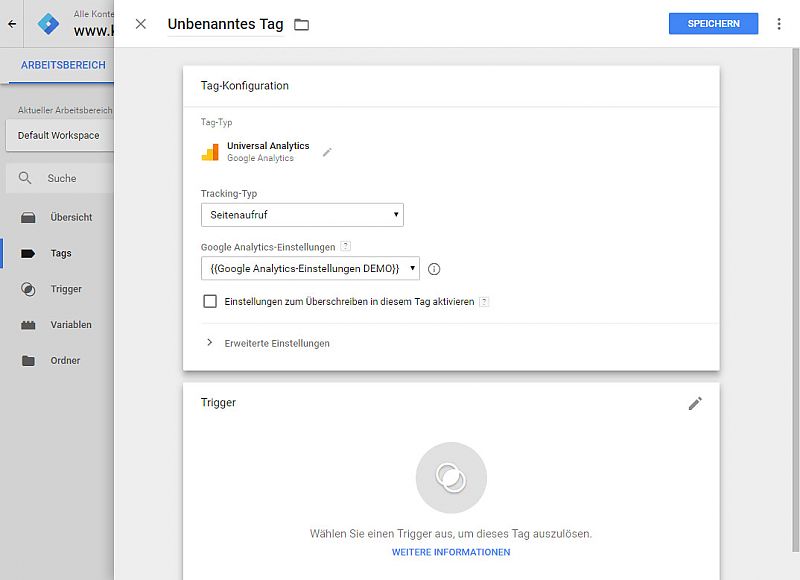Close the tag editor with the X icon
Screen dimensions: 800x580
141,24
